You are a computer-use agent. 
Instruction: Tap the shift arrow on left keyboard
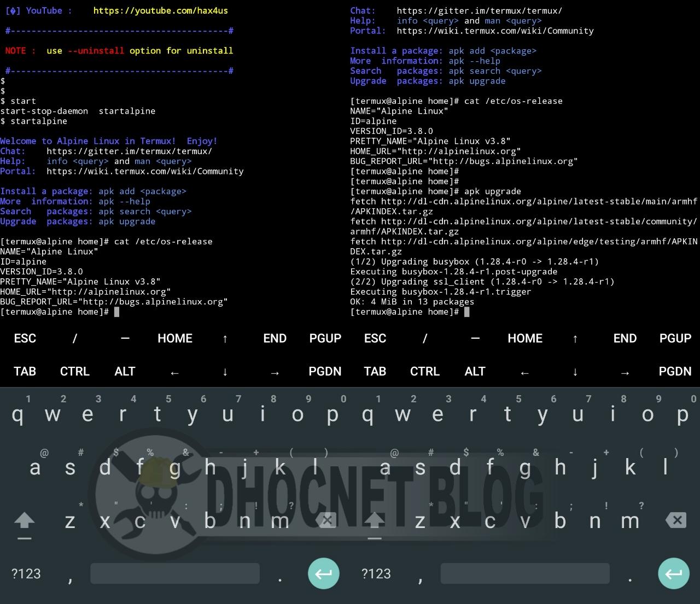(x=25, y=521)
